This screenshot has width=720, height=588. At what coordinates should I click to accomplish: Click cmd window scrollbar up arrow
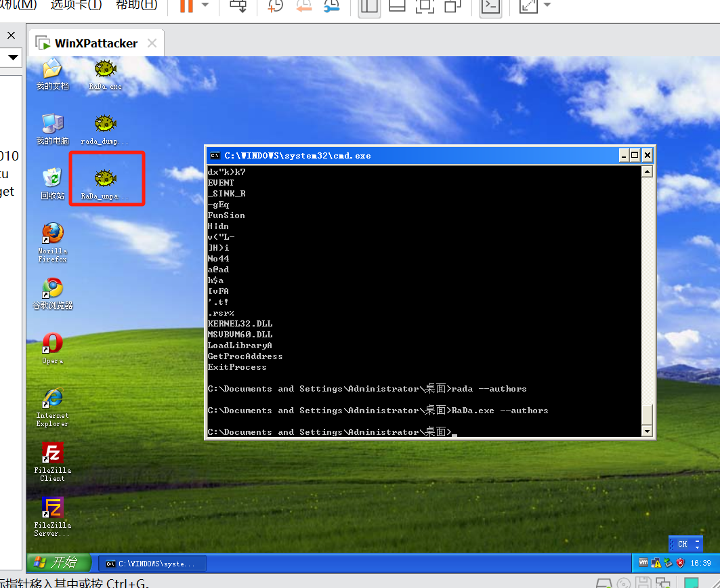pyautogui.click(x=647, y=172)
